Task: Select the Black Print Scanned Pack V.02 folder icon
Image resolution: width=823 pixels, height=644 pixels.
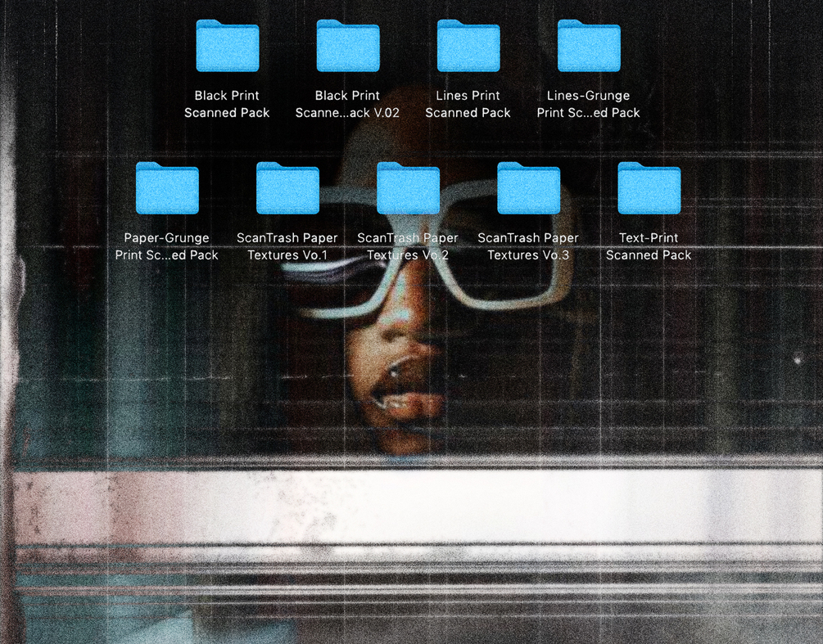Action: tap(348, 46)
